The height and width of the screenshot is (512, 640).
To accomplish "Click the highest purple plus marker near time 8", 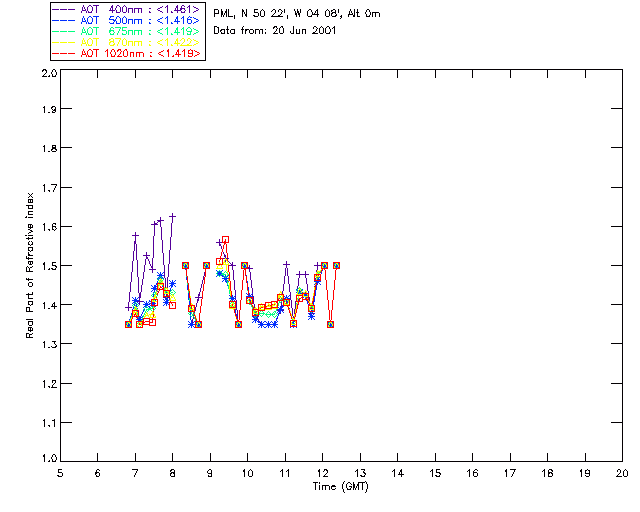I will point(173,216).
